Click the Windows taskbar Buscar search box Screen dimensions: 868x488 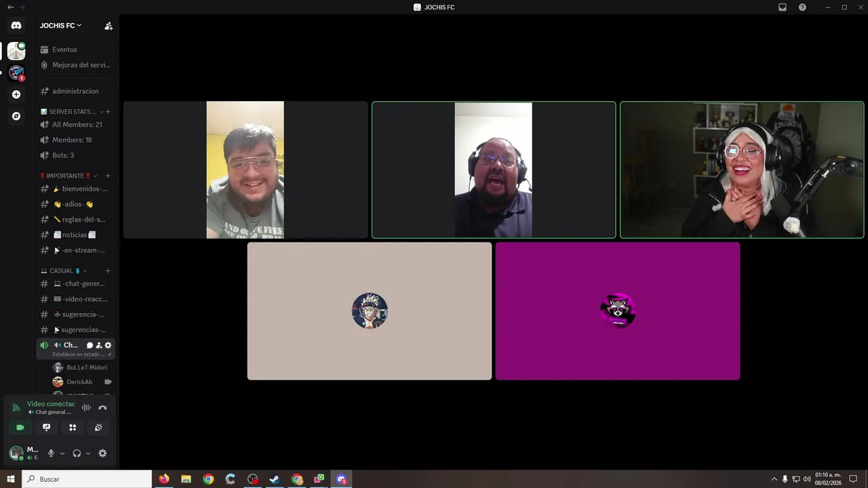click(x=87, y=479)
